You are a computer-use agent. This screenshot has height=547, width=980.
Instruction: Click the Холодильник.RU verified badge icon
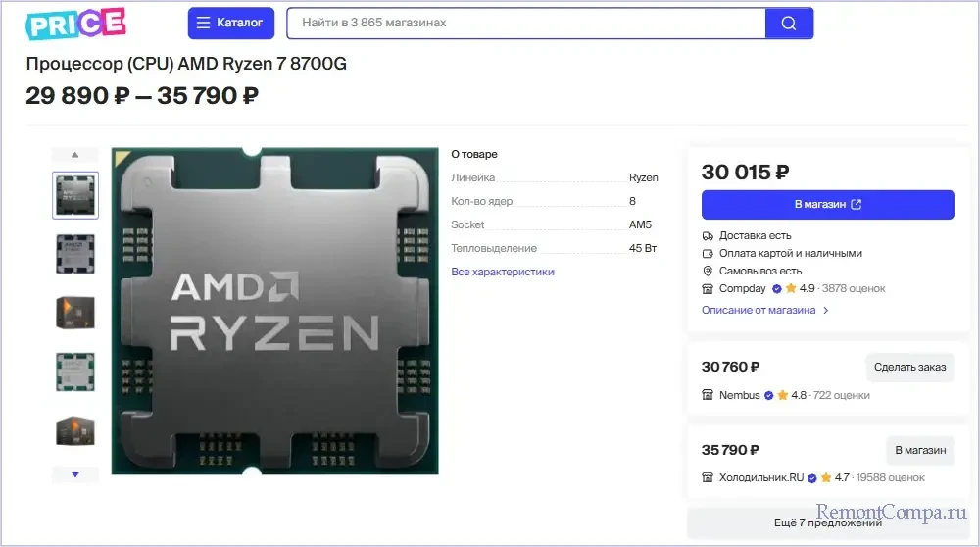click(x=811, y=478)
